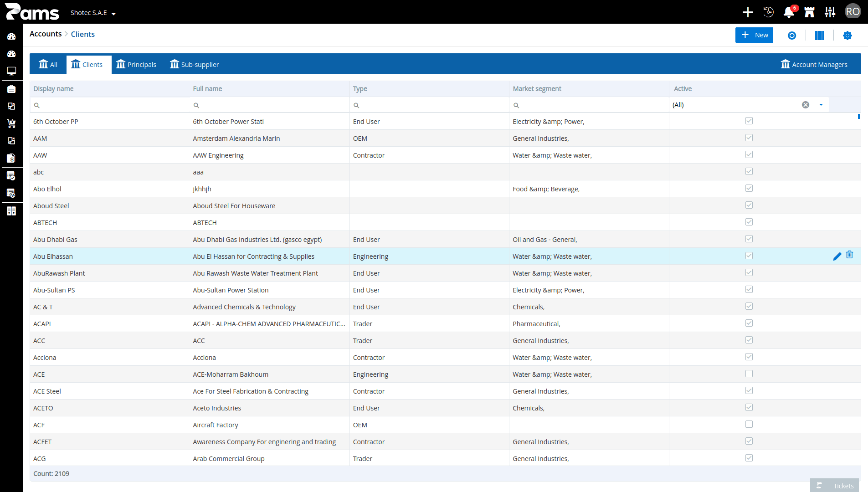Click the New button
This screenshot has width=868, height=492.
point(754,35)
